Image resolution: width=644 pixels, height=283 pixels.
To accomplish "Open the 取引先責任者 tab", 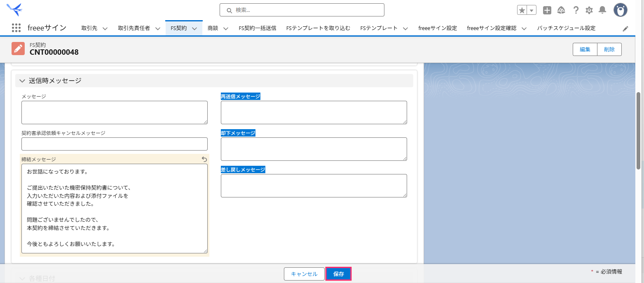I will pyautogui.click(x=134, y=28).
